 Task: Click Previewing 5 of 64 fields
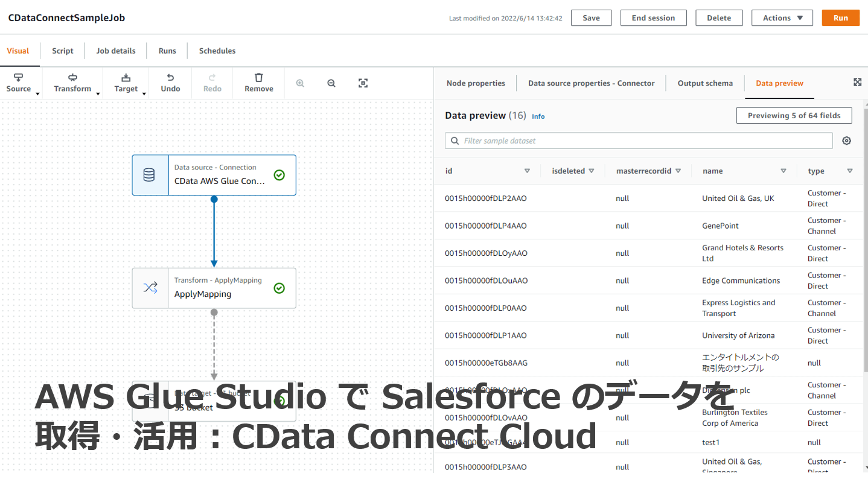point(794,115)
